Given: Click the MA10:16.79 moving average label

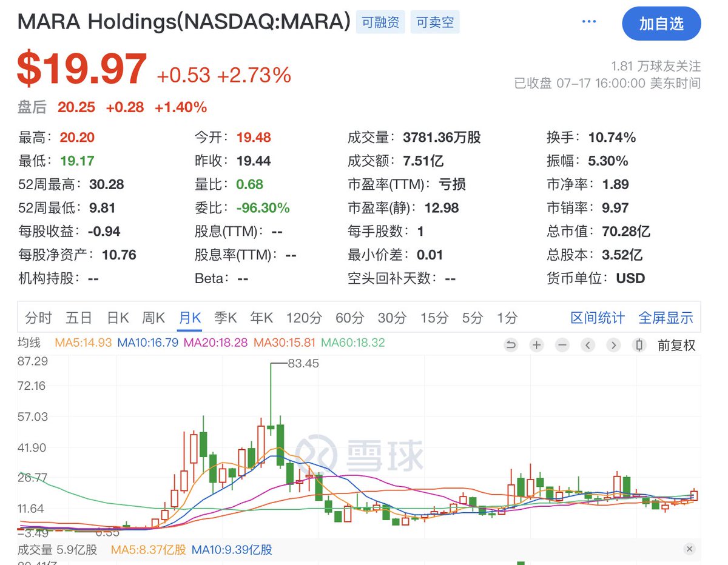Looking at the screenshot, I should click(x=148, y=343).
